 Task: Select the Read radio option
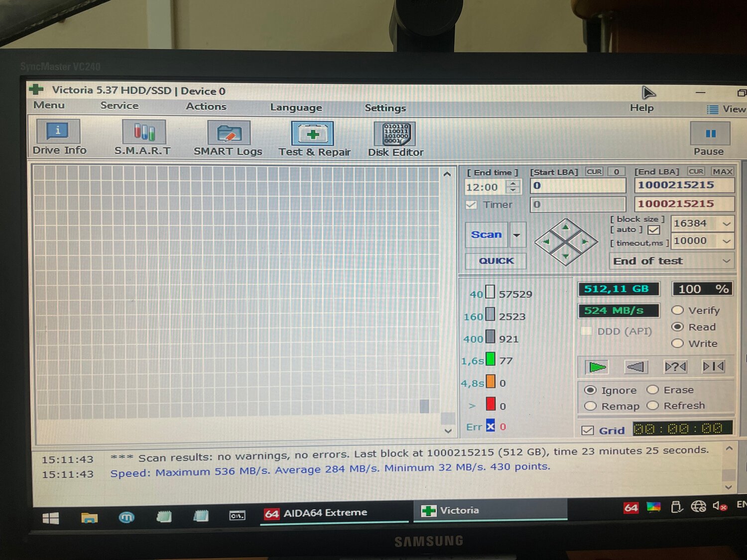[677, 327]
